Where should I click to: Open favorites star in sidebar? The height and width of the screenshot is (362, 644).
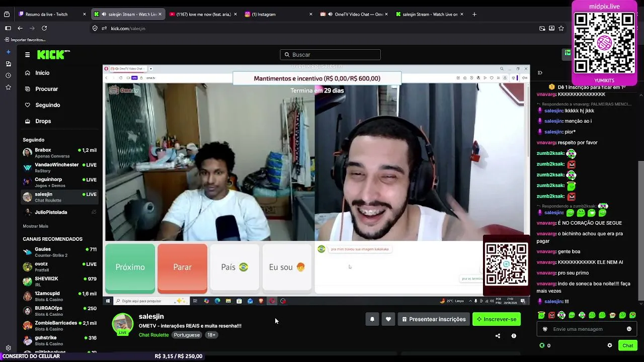pyautogui.click(x=8, y=87)
